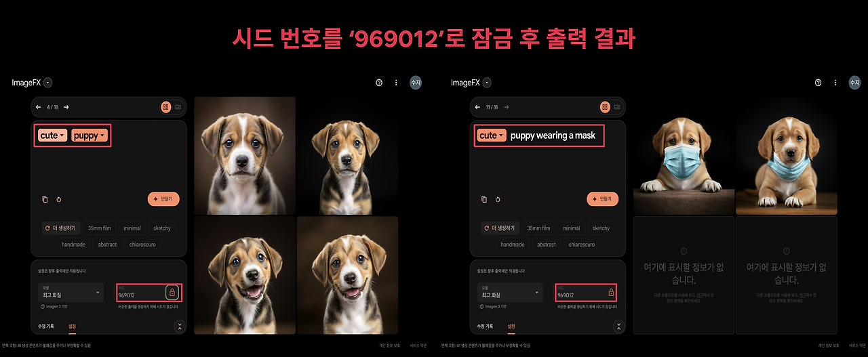The height and width of the screenshot is (357, 868).
Task: Select grid view icon beside 11 / 11 pager
Action: [605, 107]
